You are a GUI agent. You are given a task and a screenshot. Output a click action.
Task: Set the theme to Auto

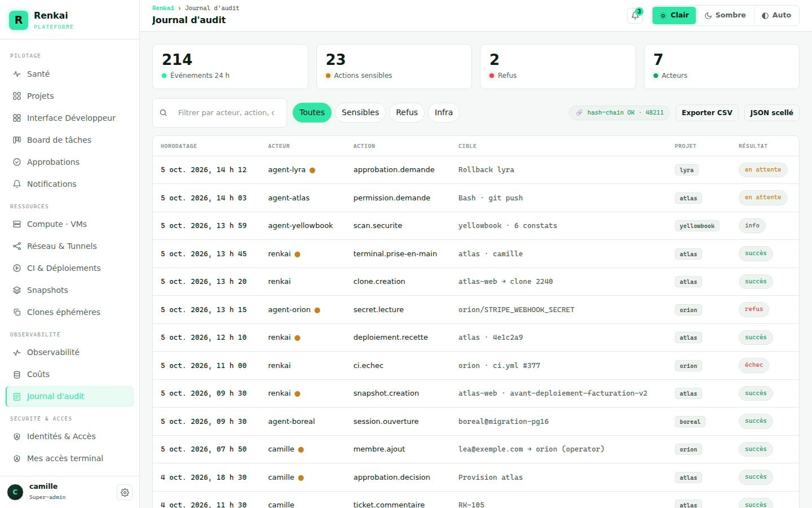[x=776, y=15]
